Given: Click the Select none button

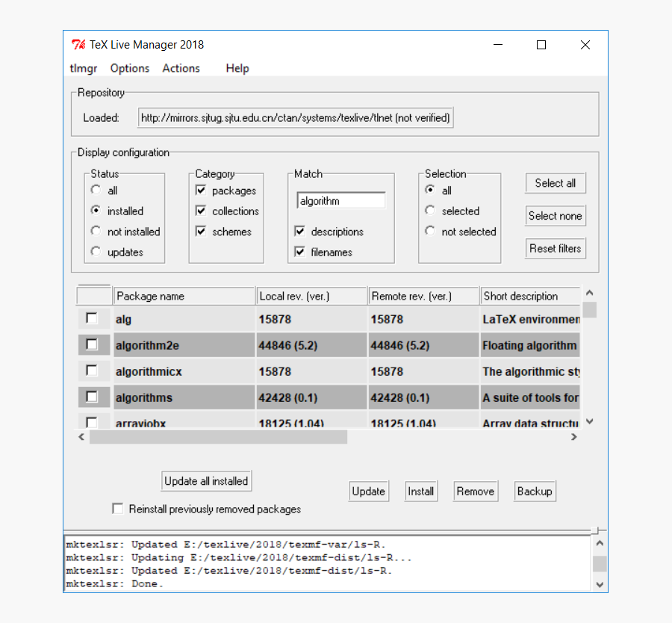Looking at the screenshot, I should (556, 216).
